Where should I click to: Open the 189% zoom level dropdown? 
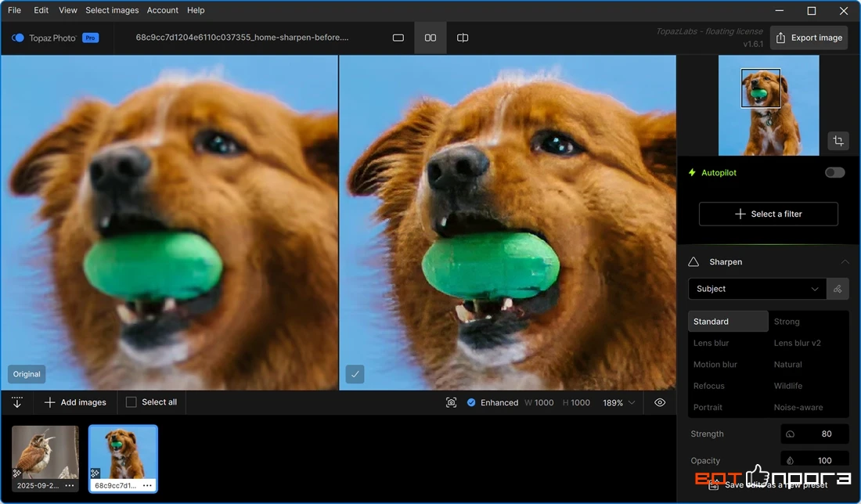tap(619, 402)
